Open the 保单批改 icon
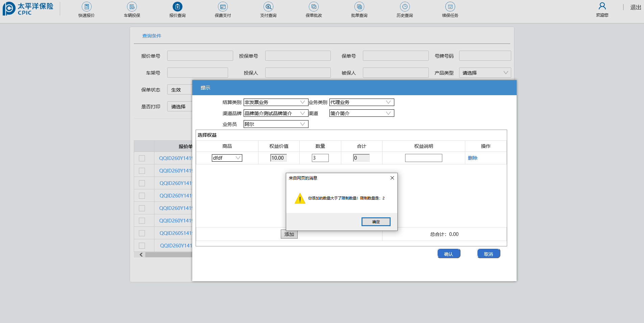This screenshot has width=644, height=323. coord(314,7)
